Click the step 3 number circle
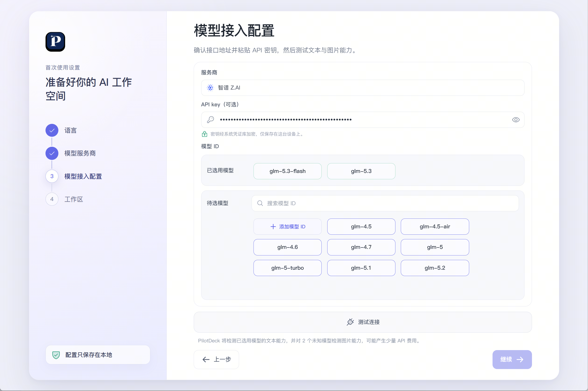 (x=52, y=176)
